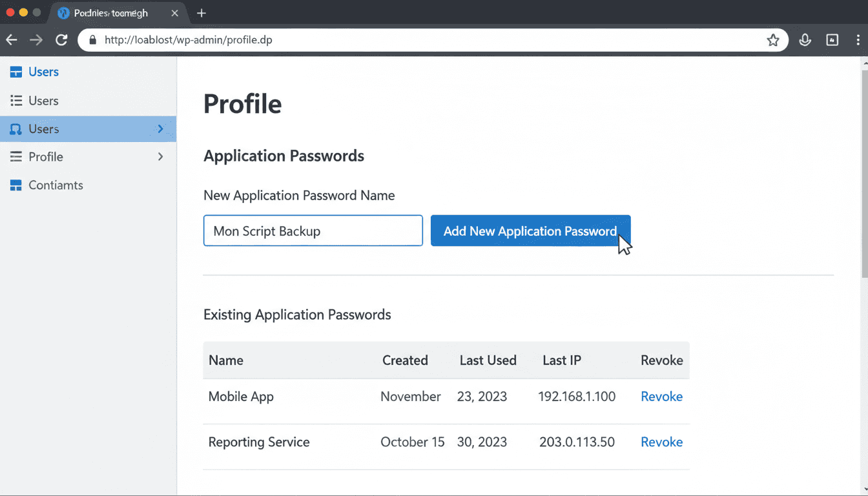Click the Mobile App name cell
Screen dimensions: 868x496
pos(241,397)
